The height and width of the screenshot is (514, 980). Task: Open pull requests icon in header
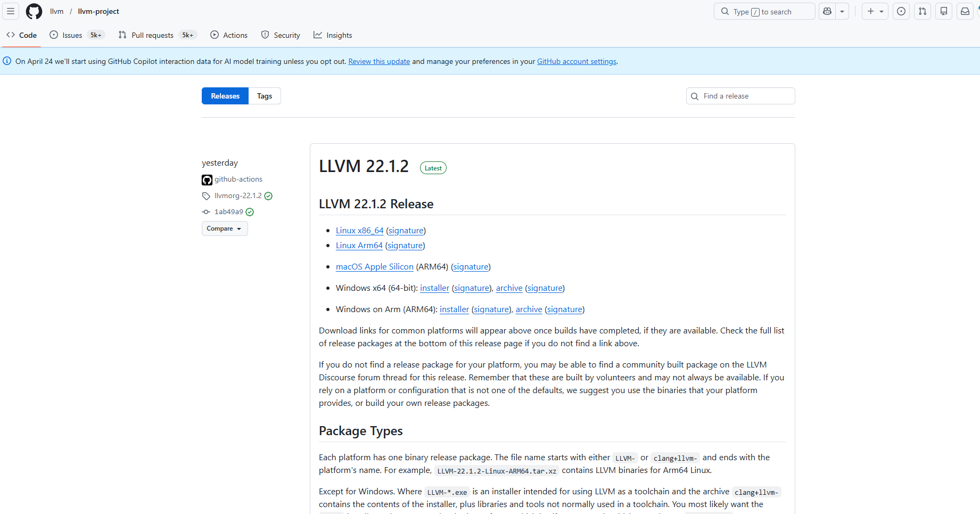[x=923, y=11]
